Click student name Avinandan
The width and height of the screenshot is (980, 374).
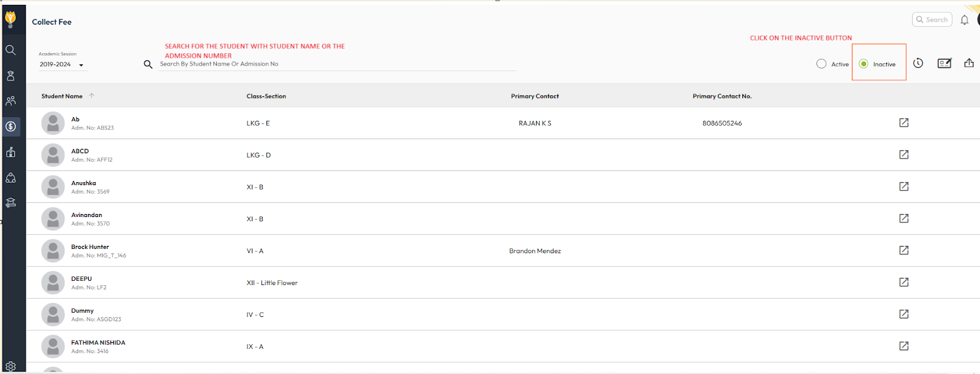coord(86,215)
